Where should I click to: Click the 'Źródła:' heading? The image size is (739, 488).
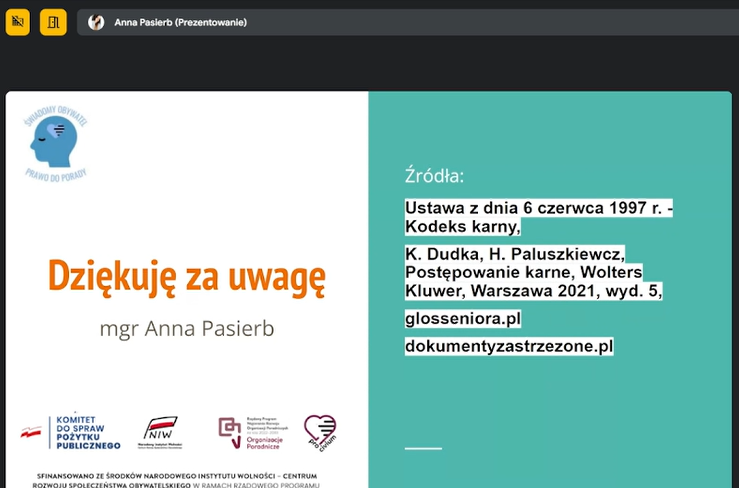(434, 177)
